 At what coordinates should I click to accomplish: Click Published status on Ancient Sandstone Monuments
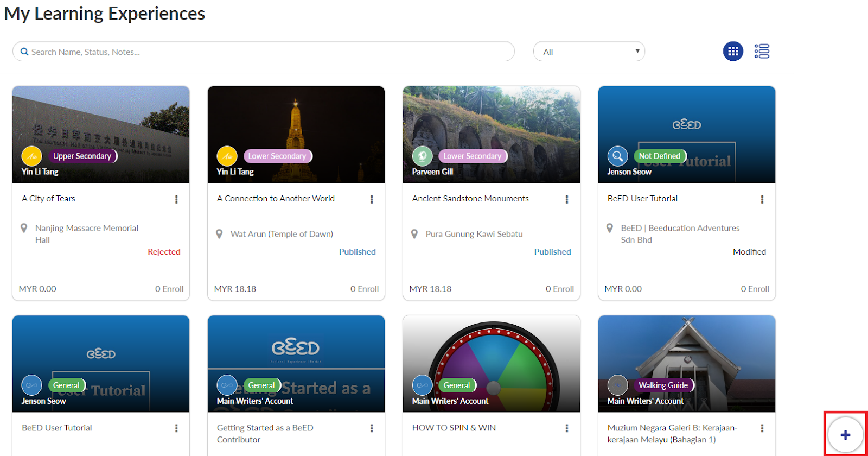[x=553, y=252]
